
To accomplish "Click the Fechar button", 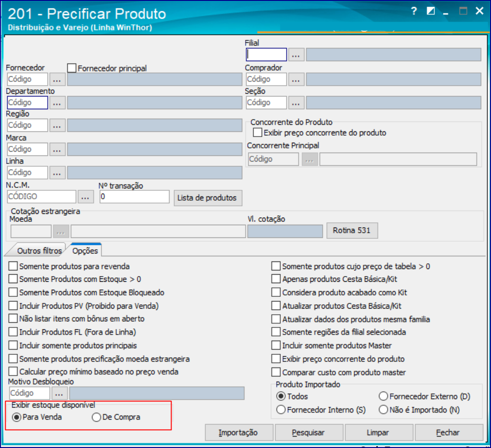I will point(449,432).
